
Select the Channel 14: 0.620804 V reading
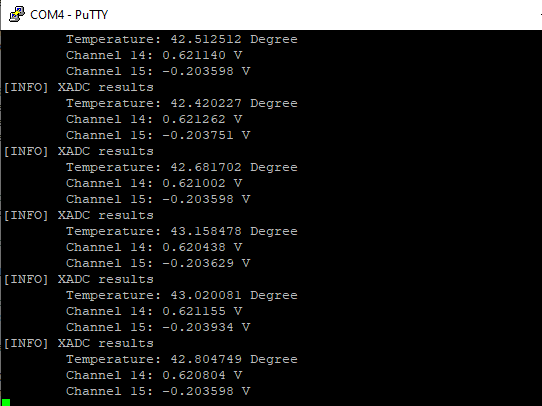pos(154,375)
